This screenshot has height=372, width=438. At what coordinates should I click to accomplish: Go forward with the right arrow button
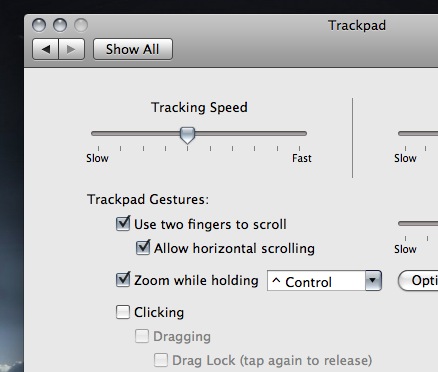[x=71, y=49]
